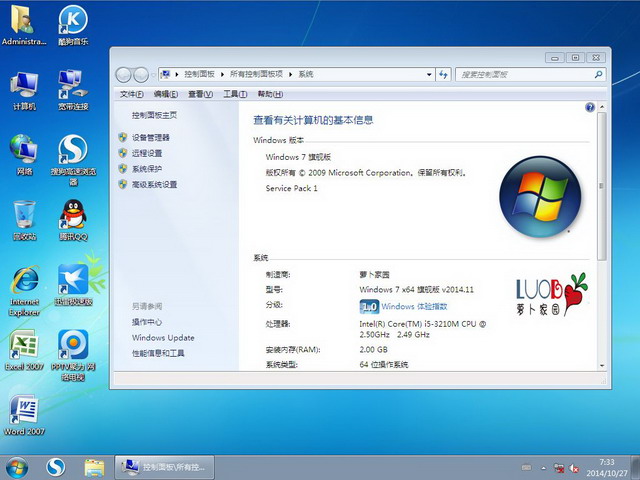Click the blue help question-mark icon

[x=589, y=107]
